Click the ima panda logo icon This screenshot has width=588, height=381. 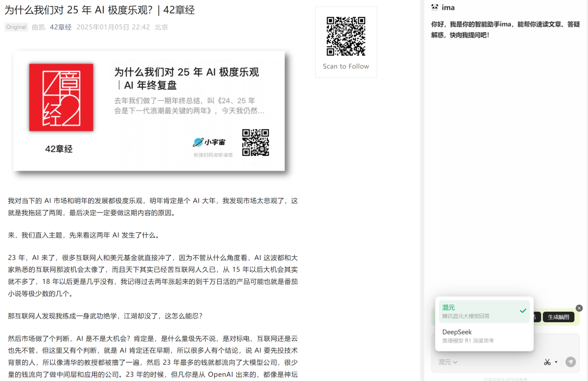coord(434,8)
